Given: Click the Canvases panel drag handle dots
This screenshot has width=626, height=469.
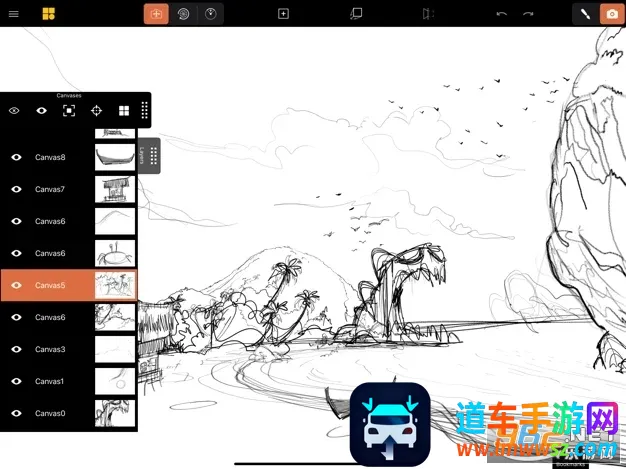Looking at the screenshot, I should point(145,110).
